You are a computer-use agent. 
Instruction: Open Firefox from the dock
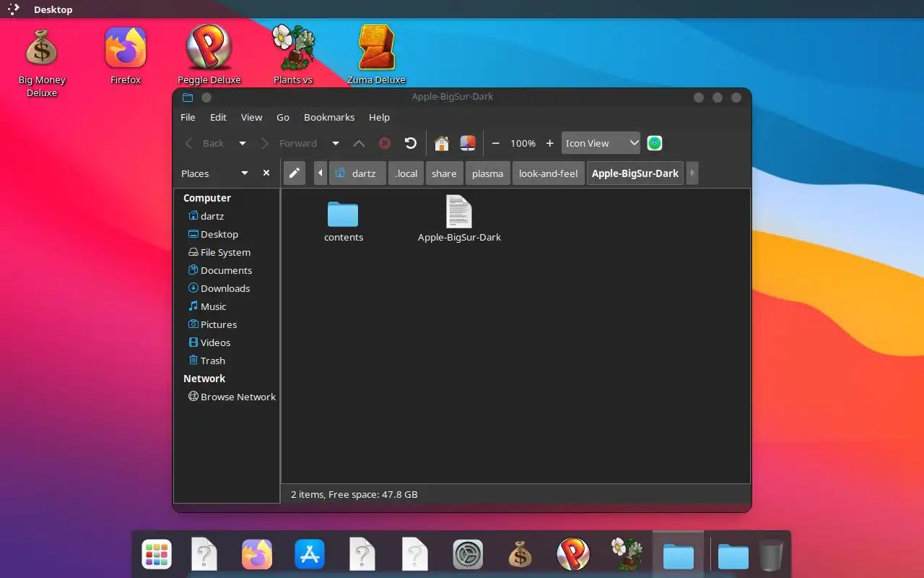(257, 555)
